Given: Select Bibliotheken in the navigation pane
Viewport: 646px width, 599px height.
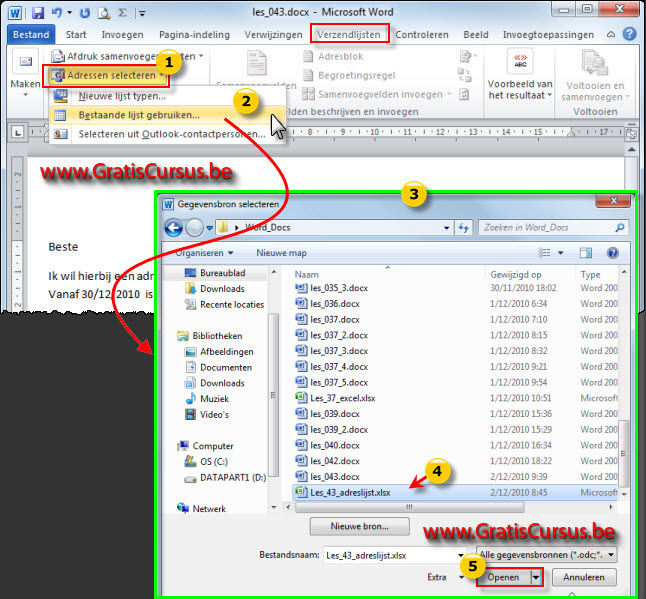Looking at the screenshot, I should point(210,336).
